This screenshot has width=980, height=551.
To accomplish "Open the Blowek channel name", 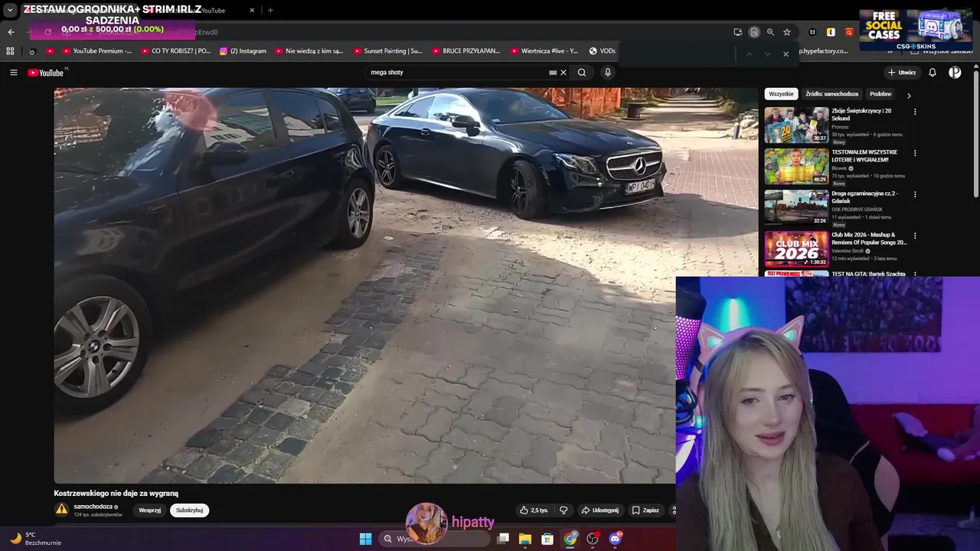I will pos(840,168).
